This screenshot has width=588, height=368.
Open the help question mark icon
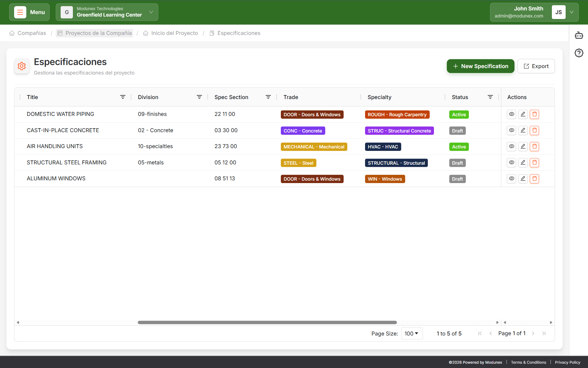point(579,53)
